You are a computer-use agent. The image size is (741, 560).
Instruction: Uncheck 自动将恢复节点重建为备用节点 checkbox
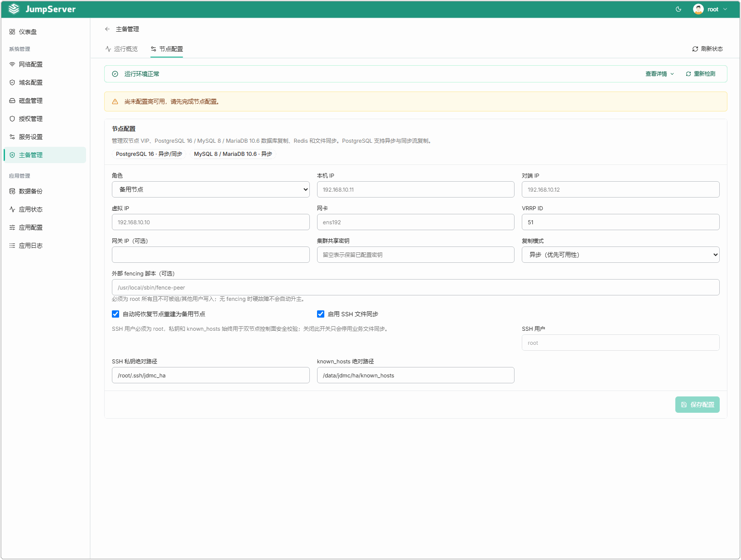[x=115, y=314]
